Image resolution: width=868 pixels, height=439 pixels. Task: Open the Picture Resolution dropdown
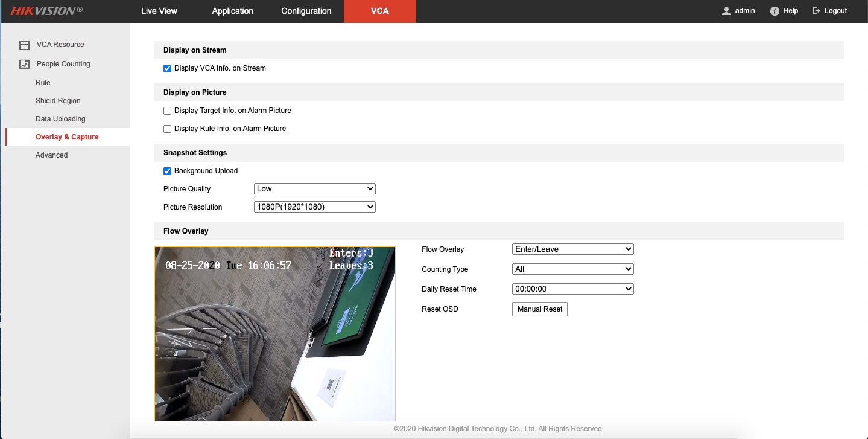click(315, 207)
